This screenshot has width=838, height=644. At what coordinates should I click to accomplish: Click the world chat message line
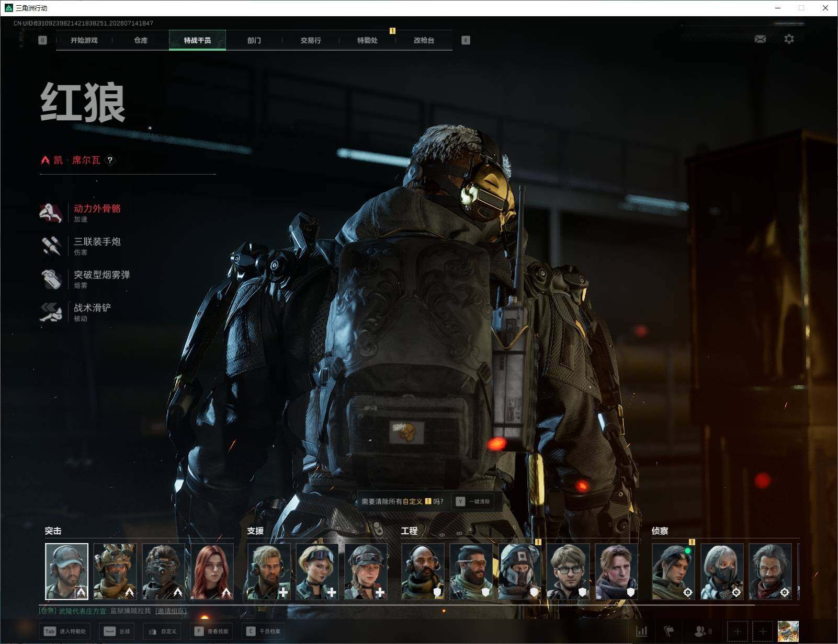(x=113, y=611)
